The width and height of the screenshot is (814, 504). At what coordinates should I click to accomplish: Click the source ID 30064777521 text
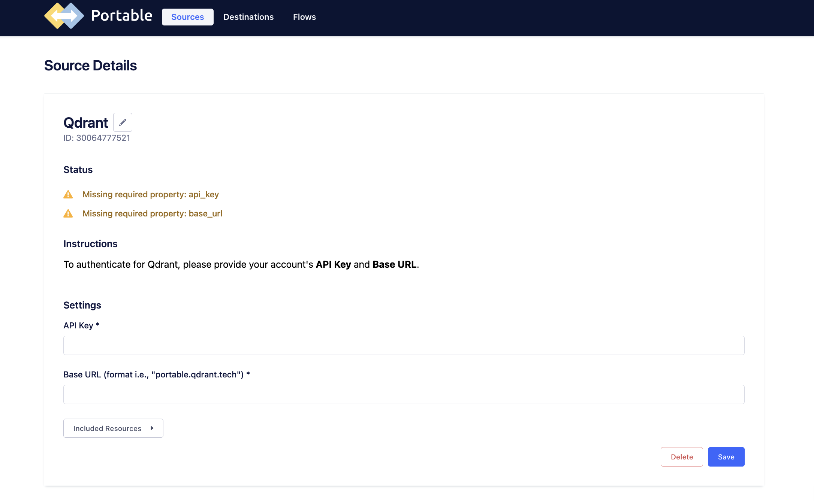[x=97, y=138]
